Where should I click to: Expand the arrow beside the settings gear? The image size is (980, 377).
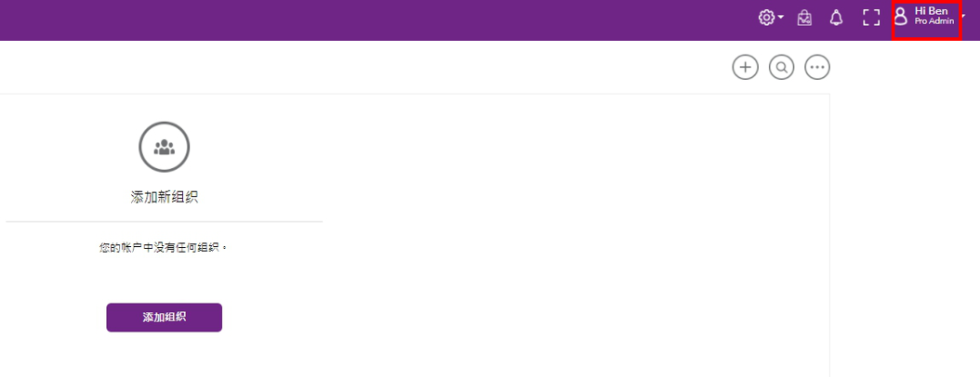(781, 18)
